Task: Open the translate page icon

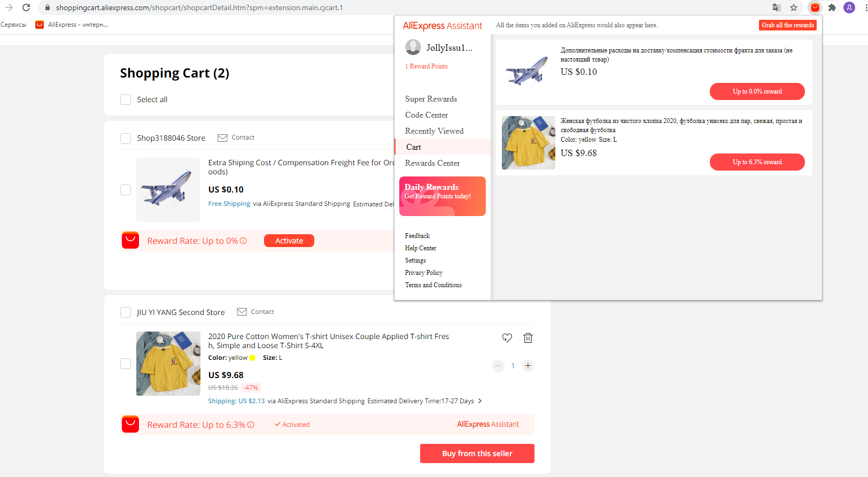Action: 777,7
